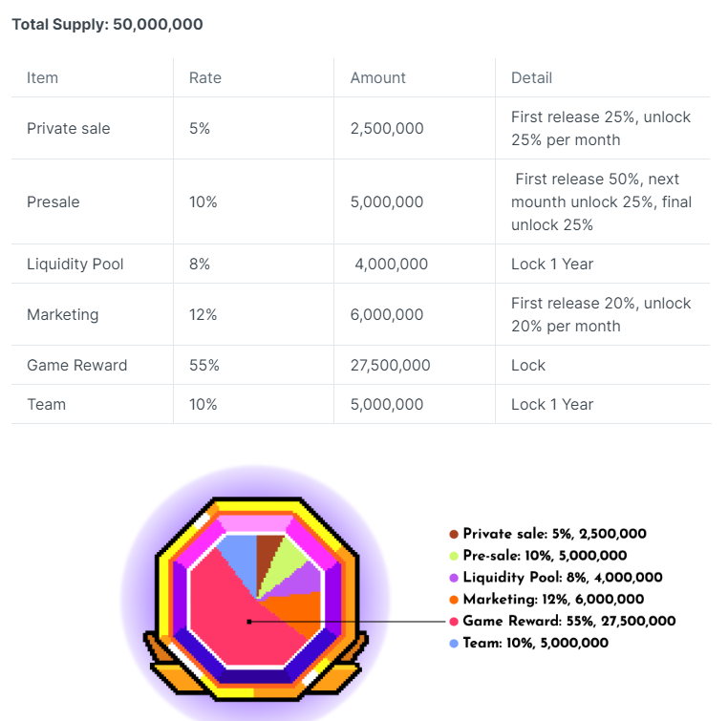
Task: Click the orange Marketing legend dot
Action: (x=454, y=600)
